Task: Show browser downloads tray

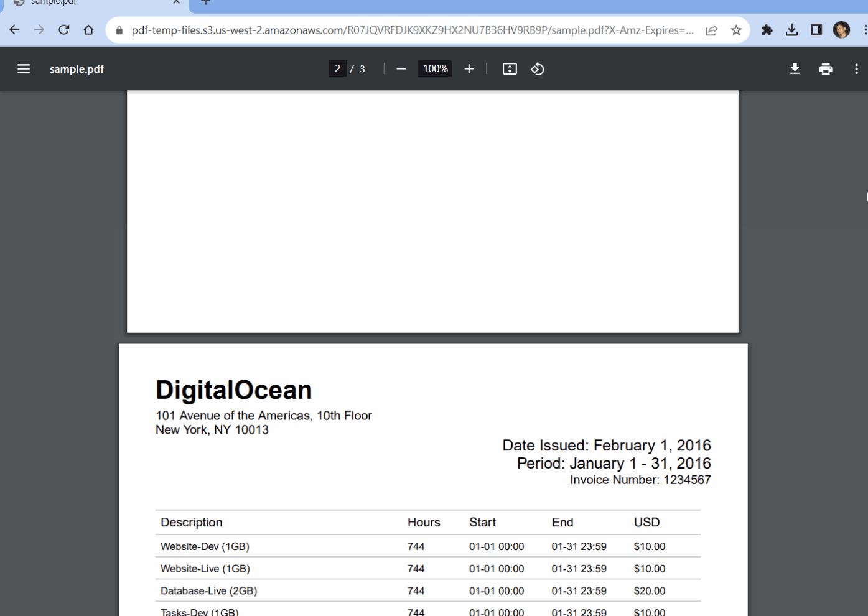Action: point(791,30)
